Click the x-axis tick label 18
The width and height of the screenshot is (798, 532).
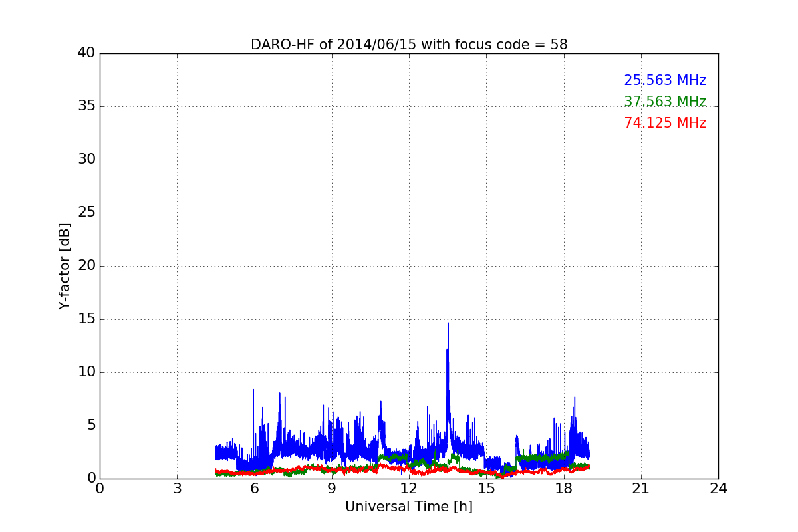coord(564,489)
